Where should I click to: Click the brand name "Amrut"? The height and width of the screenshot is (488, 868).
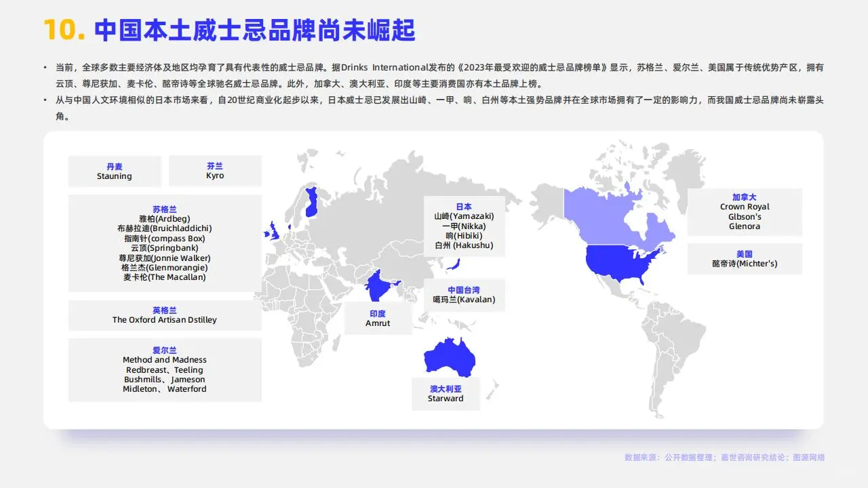click(378, 323)
